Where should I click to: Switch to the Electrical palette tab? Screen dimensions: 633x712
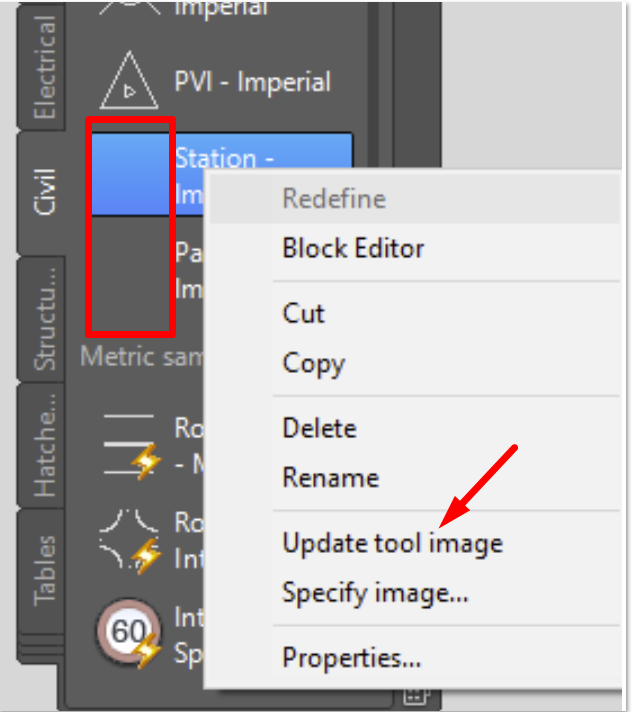coord(45,68)
